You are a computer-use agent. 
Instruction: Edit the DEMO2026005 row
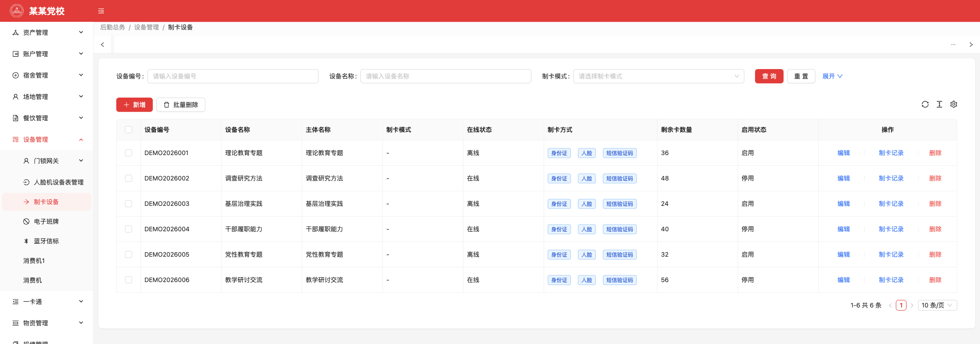point(844,254)
